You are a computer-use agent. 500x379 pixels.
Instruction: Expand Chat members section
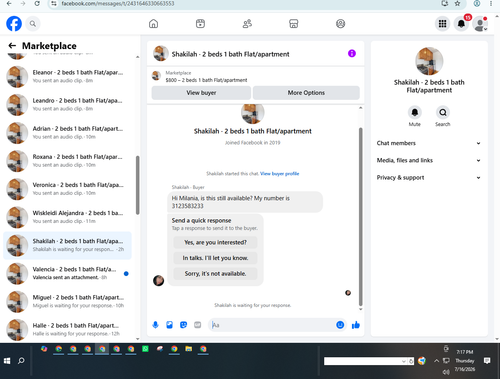click(x=429, y=143)
